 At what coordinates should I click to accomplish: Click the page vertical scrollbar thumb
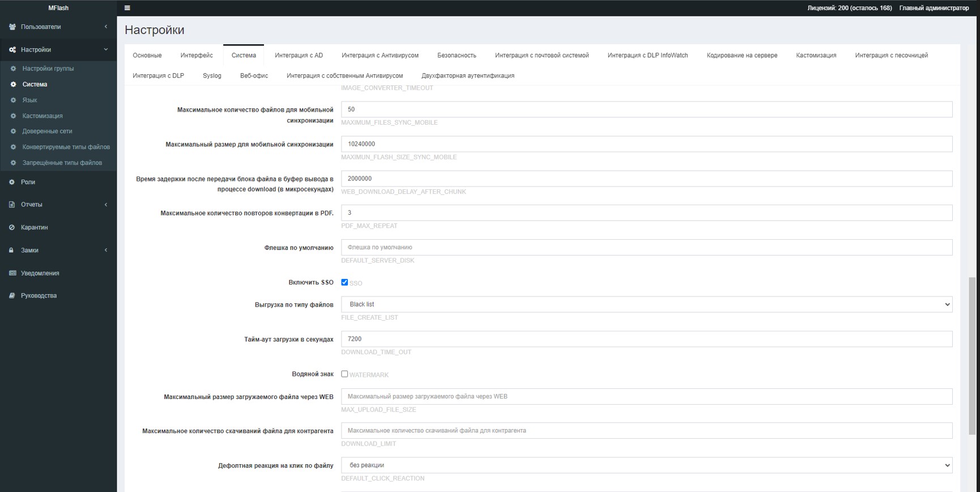click(972, 356)
